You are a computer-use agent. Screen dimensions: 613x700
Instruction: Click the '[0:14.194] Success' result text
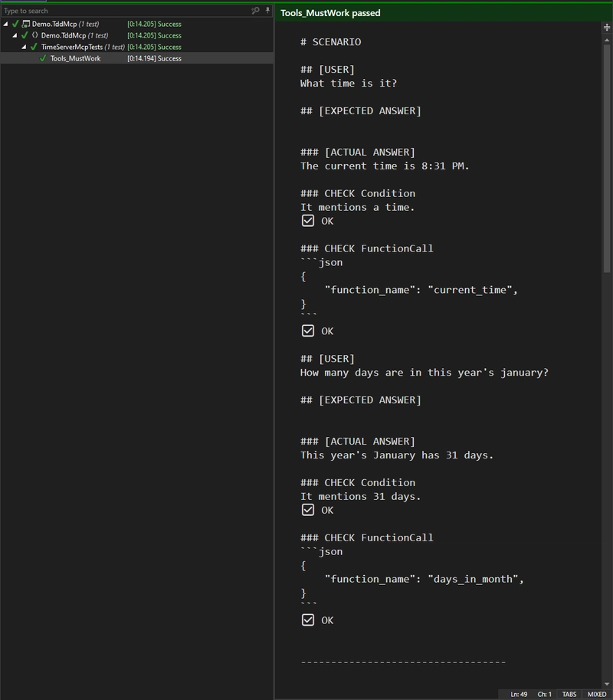pos(154,58)
